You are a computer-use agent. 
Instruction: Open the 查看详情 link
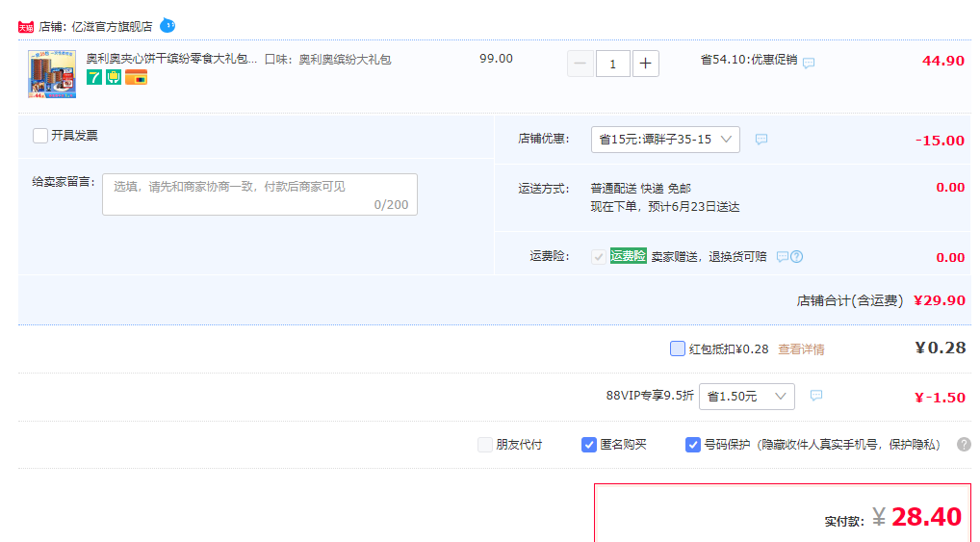click(801, 349)
